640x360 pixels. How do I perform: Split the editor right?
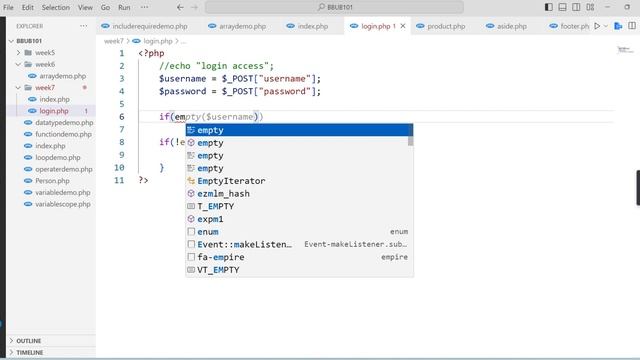coord(632,26)
